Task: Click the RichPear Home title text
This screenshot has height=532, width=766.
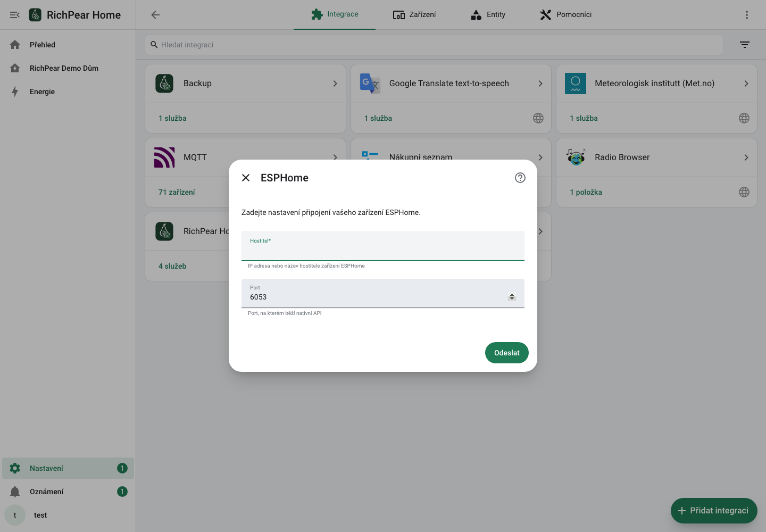Action: point(84,15)
